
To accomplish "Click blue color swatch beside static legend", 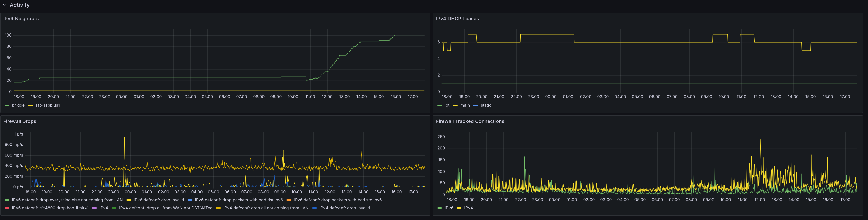I will tap(475, 105).
